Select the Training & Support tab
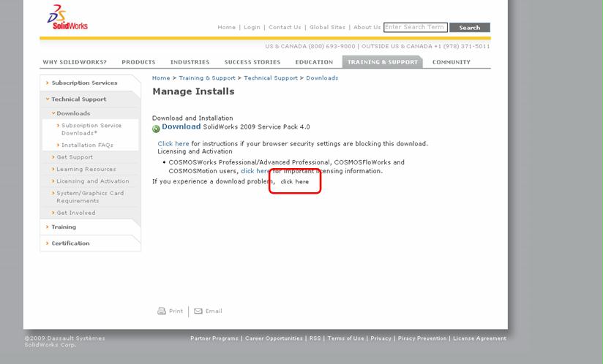The width and height of the screenshot is (603, 364). [383, 62]
